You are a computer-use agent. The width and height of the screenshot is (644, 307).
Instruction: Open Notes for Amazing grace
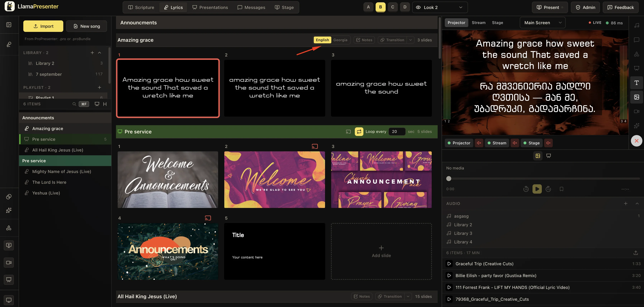pos(364,40)
